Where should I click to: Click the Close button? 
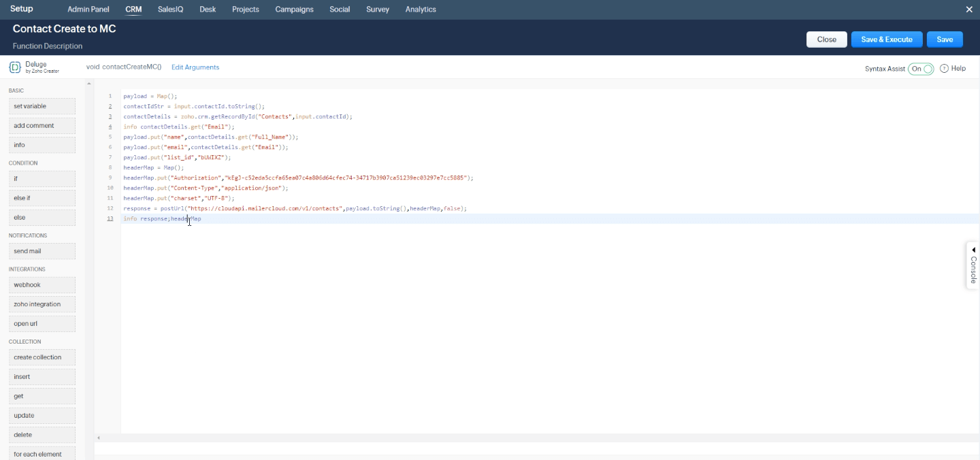(826, 39)
